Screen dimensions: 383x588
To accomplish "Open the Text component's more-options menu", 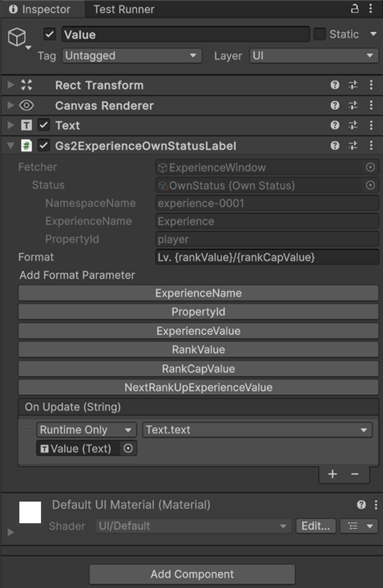I will [371, 125].
